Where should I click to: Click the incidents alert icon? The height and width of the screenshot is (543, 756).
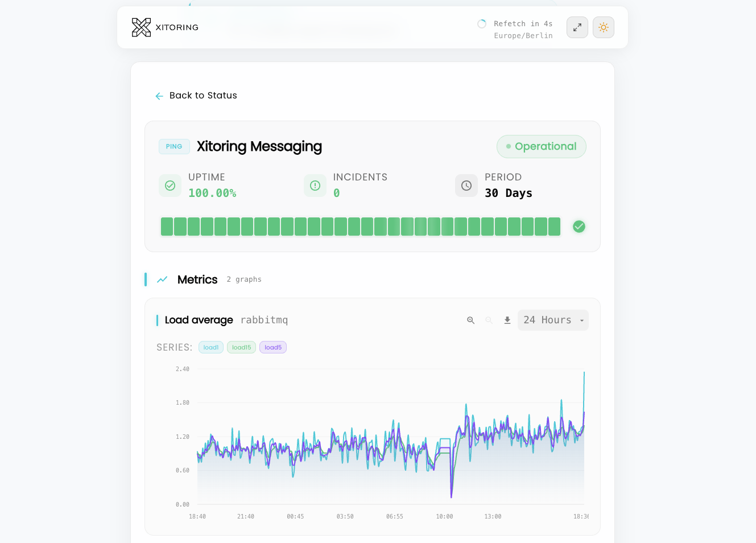click(315, 186)
